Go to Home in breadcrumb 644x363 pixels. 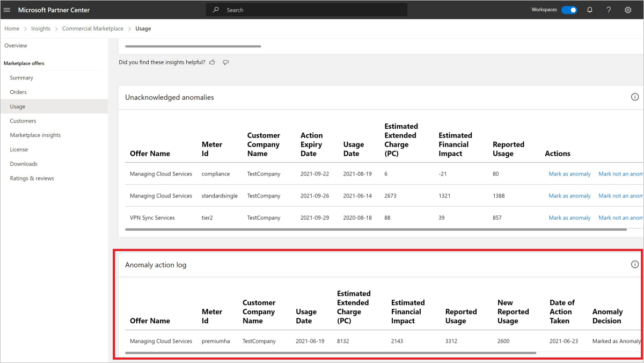coord(12,28)
